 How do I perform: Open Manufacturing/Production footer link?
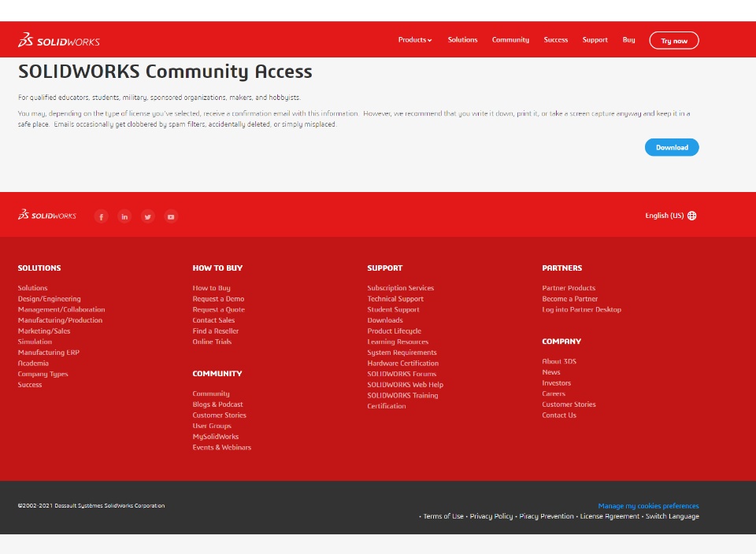point(61,319)
